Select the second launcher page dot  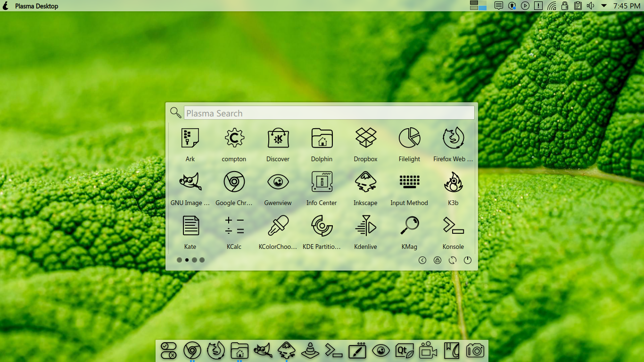(x=187, y=260)
